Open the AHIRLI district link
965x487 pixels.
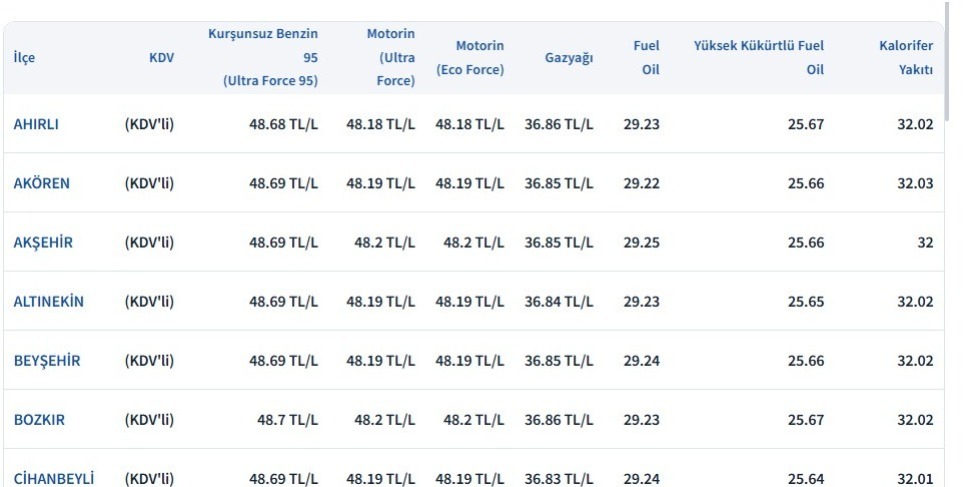(x=36, y=124)
